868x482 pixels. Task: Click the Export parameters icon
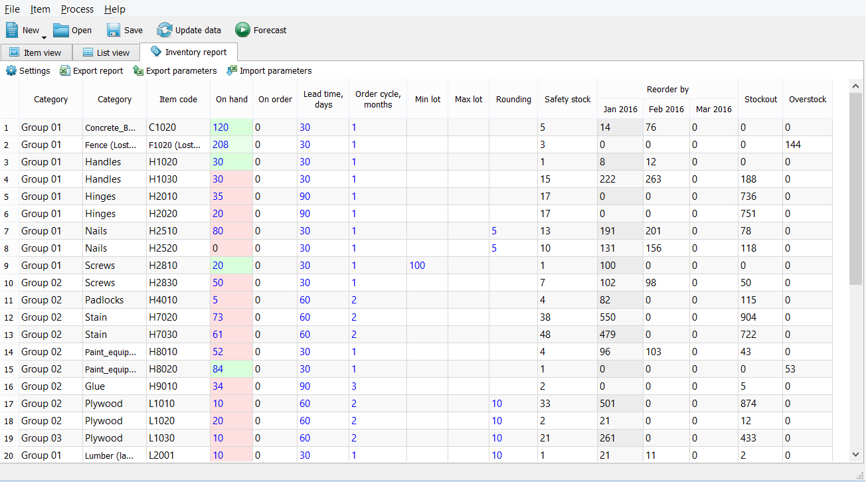click(x=138, y=70)
